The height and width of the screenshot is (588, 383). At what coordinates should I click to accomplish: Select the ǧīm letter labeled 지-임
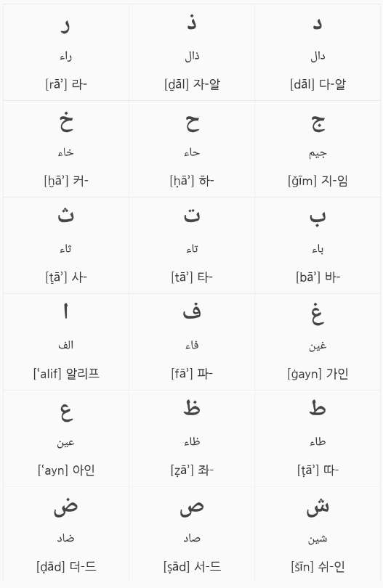pos(318,149)
